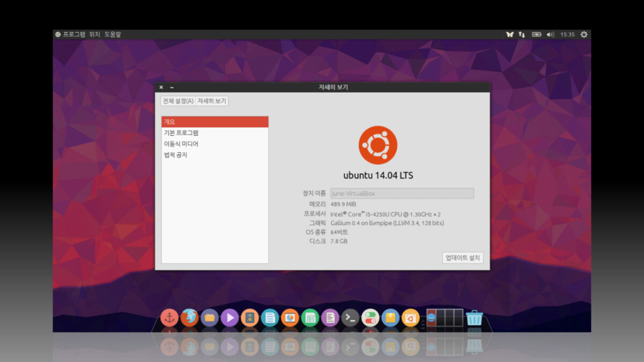This screenshot has width=644, height=362.
Task: Open the 도움말 help menu
Action: click(113, 34)
